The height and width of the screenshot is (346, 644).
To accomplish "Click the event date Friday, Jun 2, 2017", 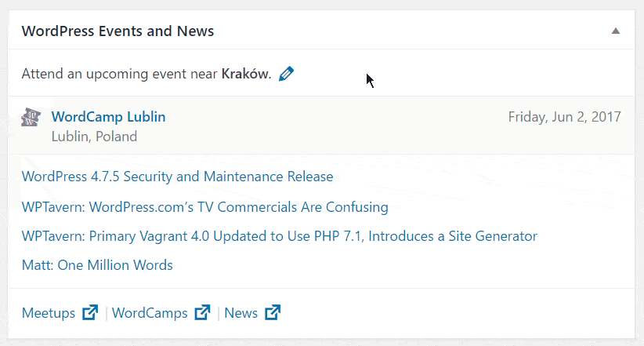I will click(x=564, y=117).
